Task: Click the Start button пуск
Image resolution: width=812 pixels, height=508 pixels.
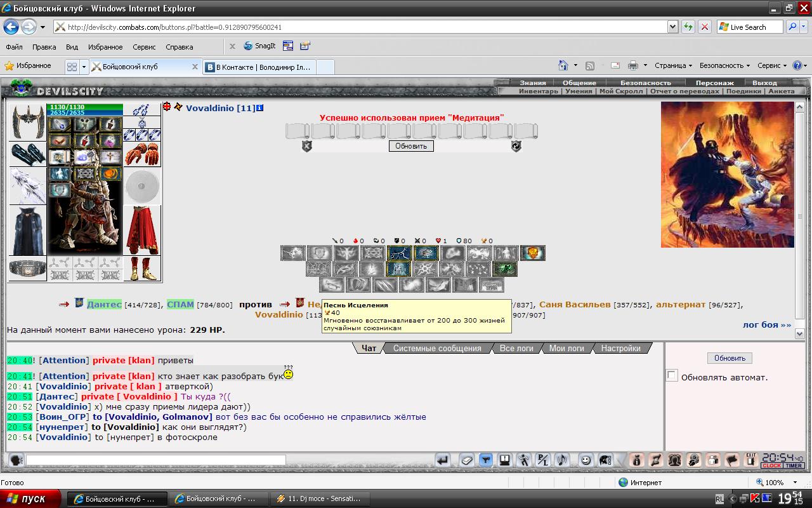Action: (x=31, y=498)
